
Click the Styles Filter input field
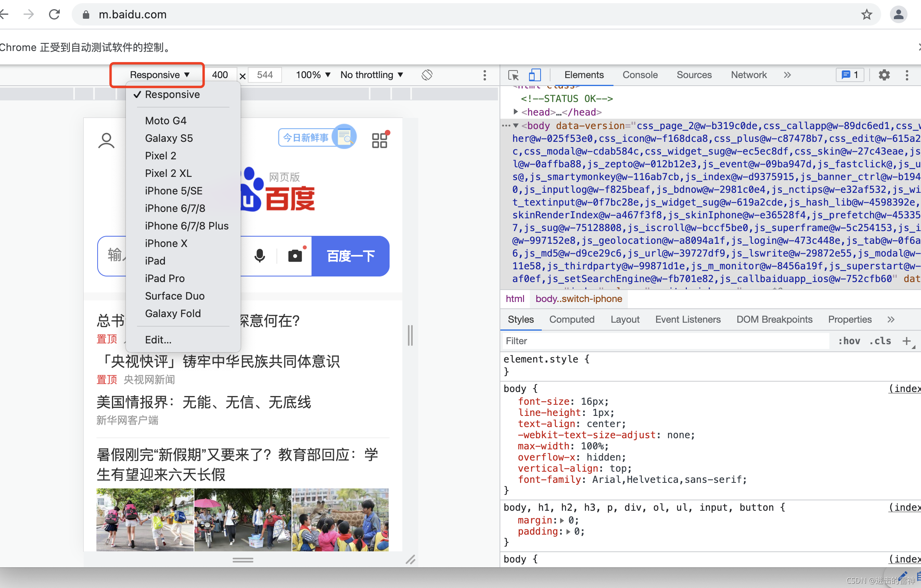665,341
